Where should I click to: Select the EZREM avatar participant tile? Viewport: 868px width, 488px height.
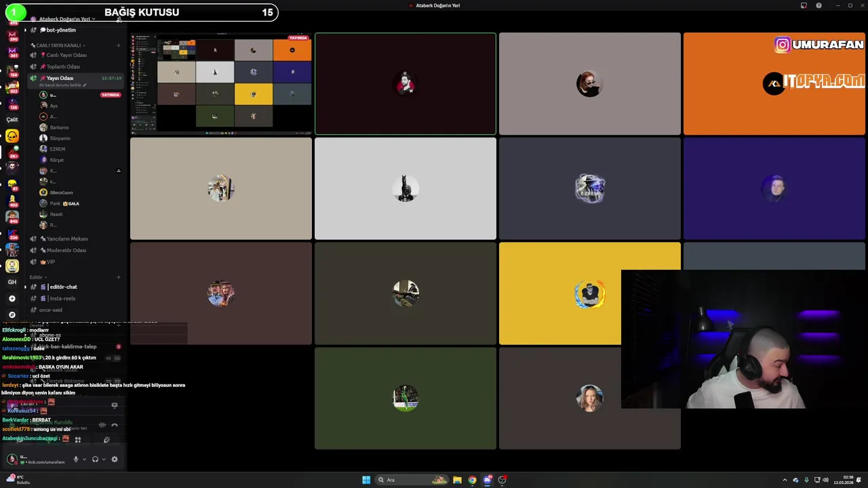tap(590, 188)
